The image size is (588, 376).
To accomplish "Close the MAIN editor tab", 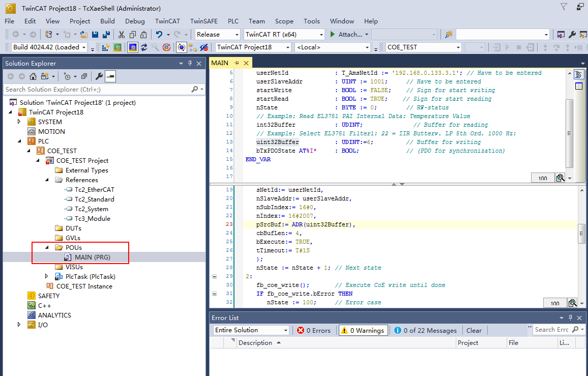I will pyautogui.click(x=246, y=63).
